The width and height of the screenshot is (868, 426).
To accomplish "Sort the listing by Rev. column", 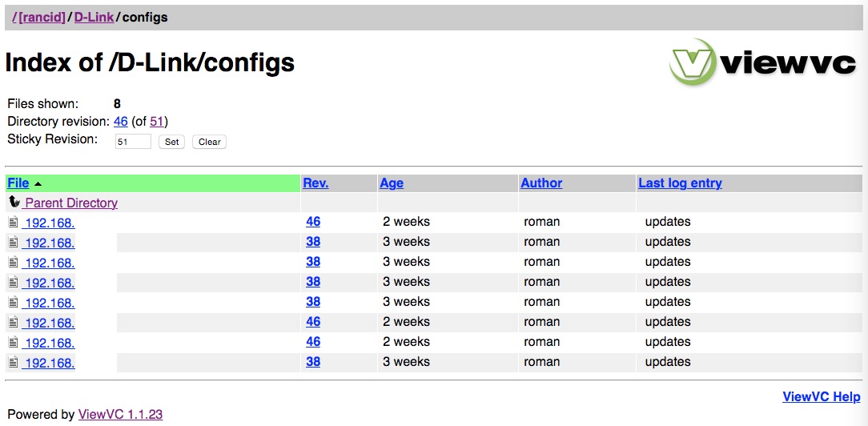I will click(x=315, y=183).
